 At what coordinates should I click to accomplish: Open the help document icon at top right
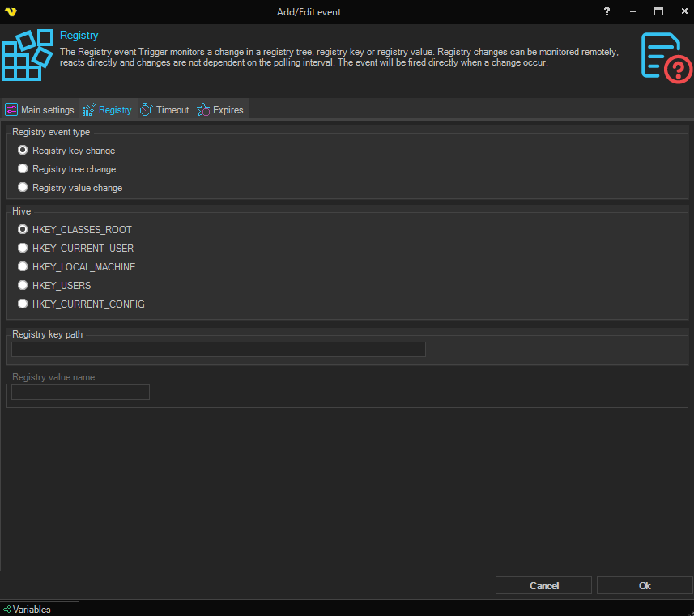click(x=666, y=57)
